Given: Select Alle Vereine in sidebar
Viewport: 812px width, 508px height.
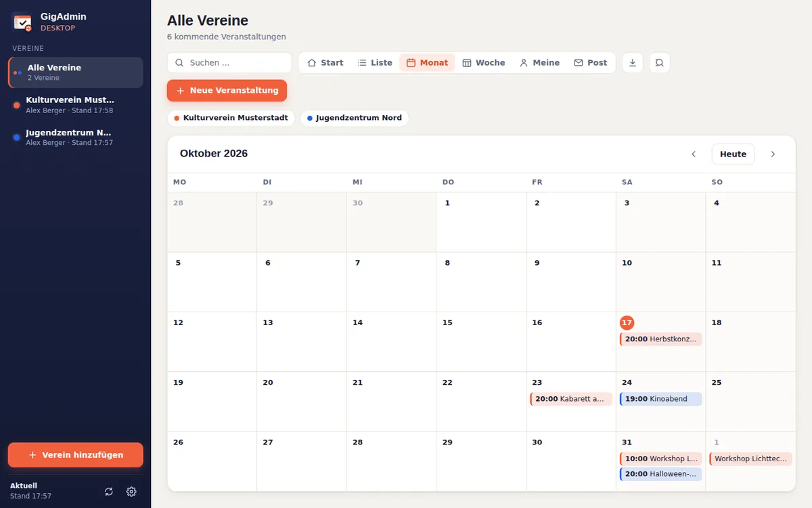Looking at the screenshot, I should (x=75, y=72).
